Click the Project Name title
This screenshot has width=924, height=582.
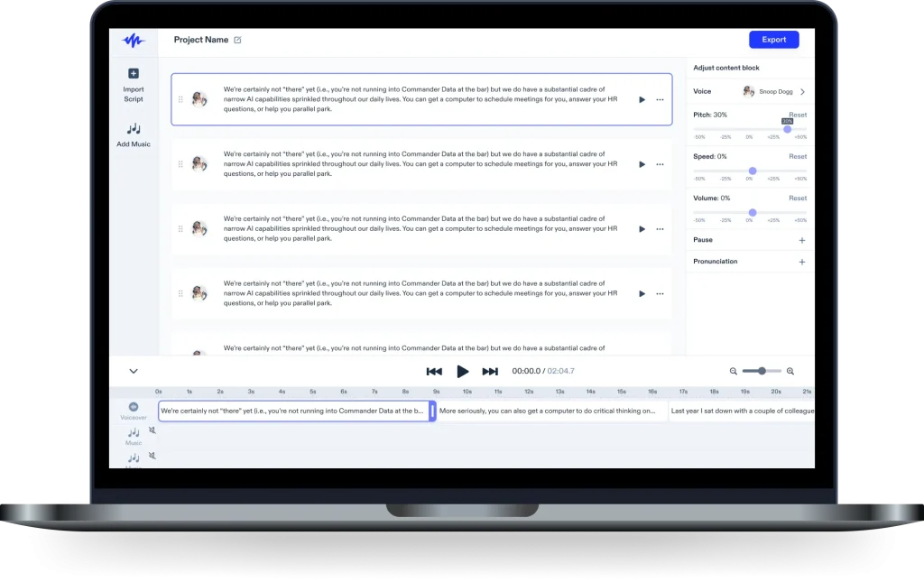coord(201,40)
